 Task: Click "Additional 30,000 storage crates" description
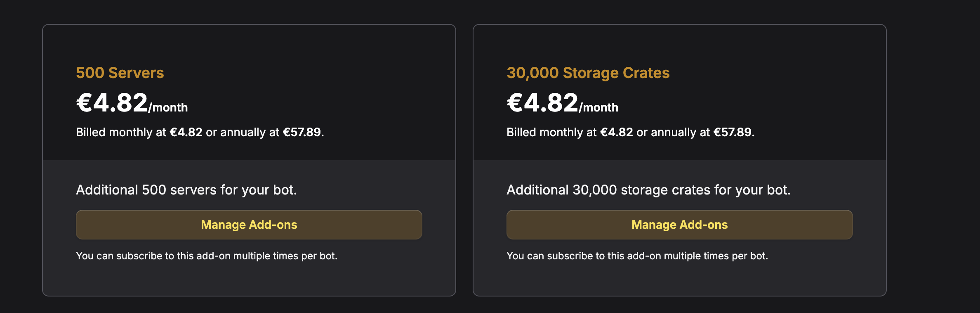(x=648, y=190)
